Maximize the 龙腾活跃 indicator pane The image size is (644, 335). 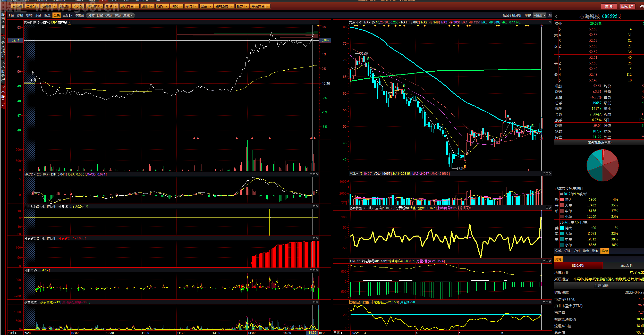[x=547, y=302]
